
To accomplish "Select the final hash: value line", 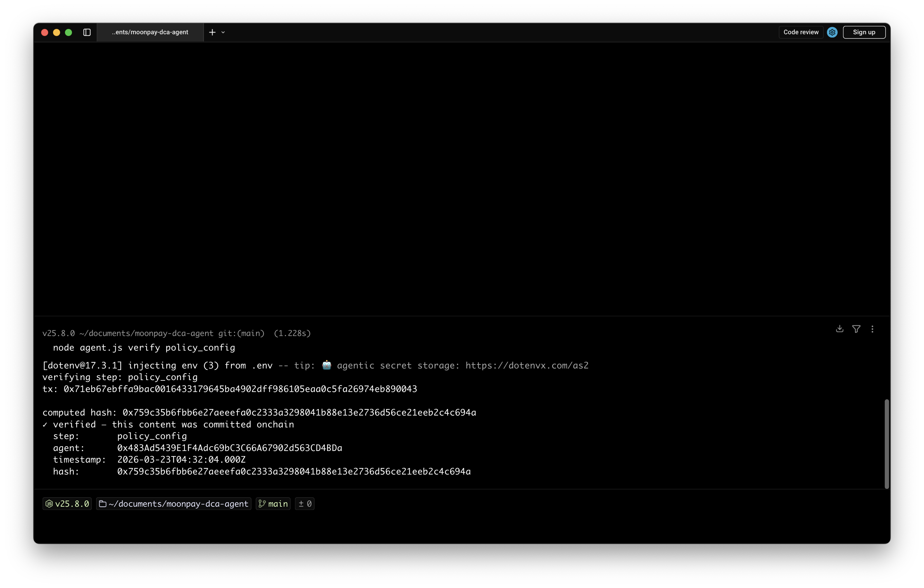I will pyautogui.click(x=262, y=471).
